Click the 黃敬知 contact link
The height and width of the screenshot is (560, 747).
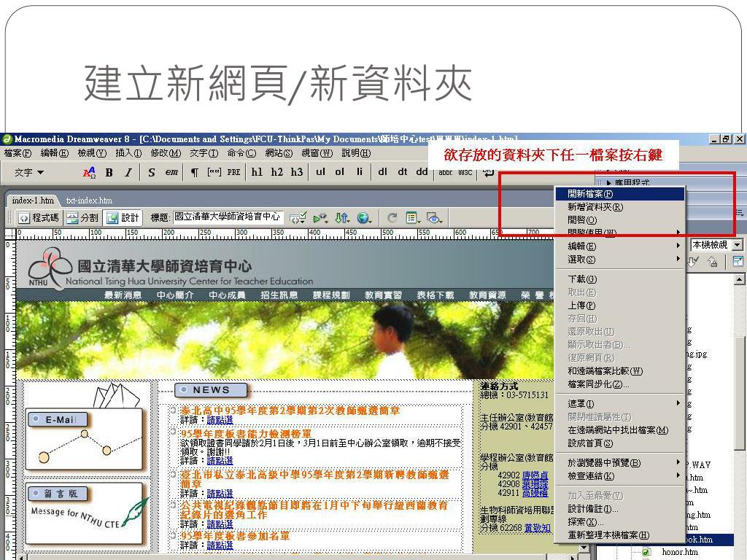[538, 528]
